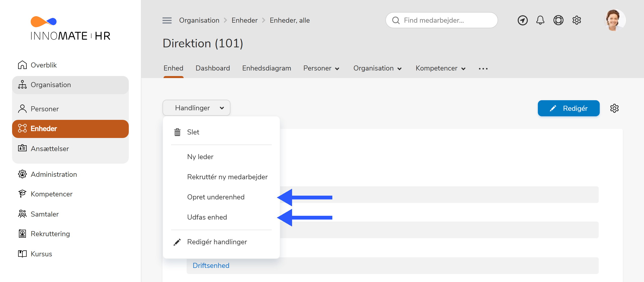
Task: Open the page settings gear next to Redigér
Action: pos(615,108)
